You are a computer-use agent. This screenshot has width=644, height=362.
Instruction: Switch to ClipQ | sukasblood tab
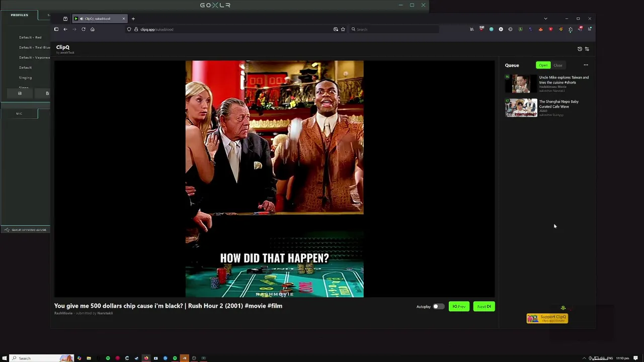[x=99, y=19]
